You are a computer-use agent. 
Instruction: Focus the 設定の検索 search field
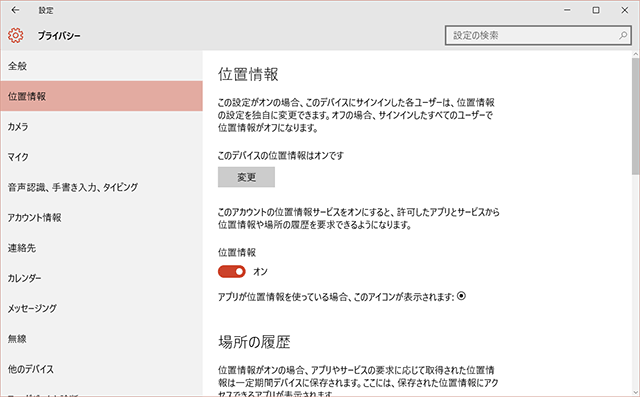click(x=538, y=35)
